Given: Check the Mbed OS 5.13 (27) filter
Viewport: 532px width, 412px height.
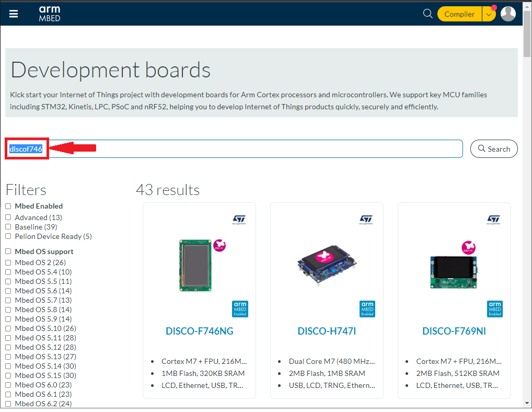Looking at the screenshot, I should 8,357.
